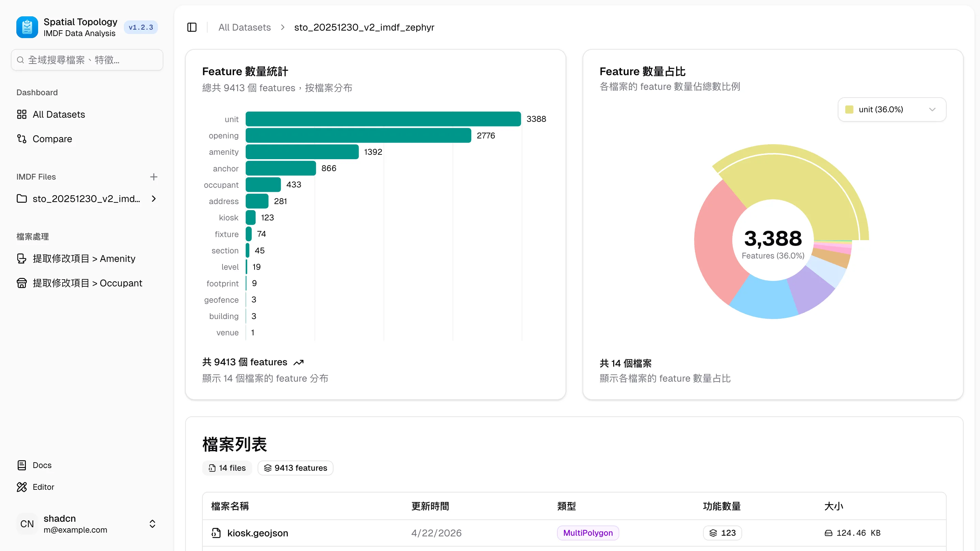Open 提取修改項目 > Amenity tool
This screenshot has height=551, width=980.
(x=84, y=258)
